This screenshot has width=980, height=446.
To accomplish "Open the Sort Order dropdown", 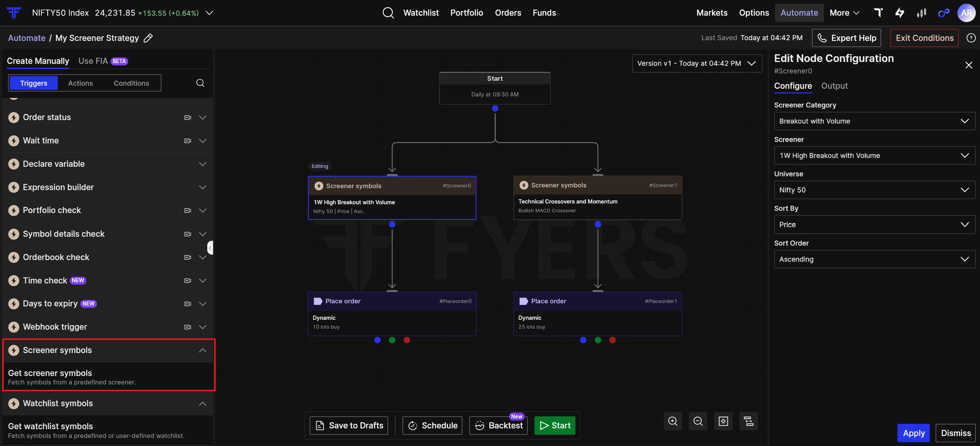I will click(874, 259).
